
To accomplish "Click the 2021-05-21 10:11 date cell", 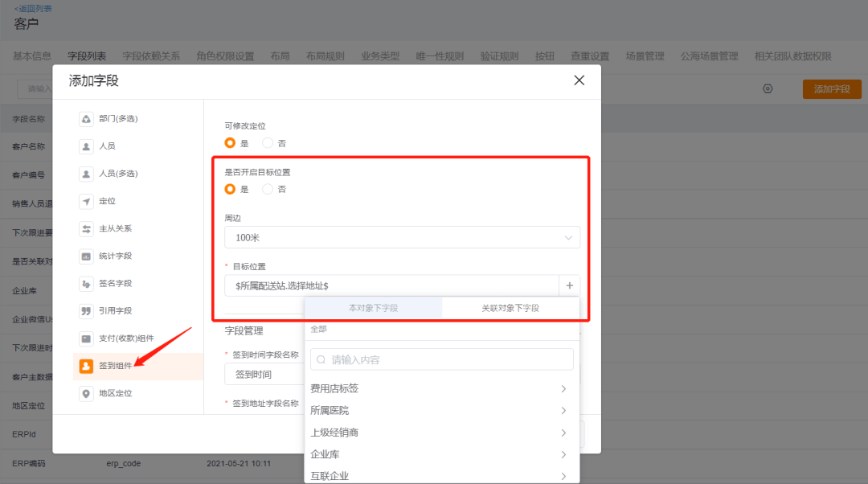I will 239,464.
